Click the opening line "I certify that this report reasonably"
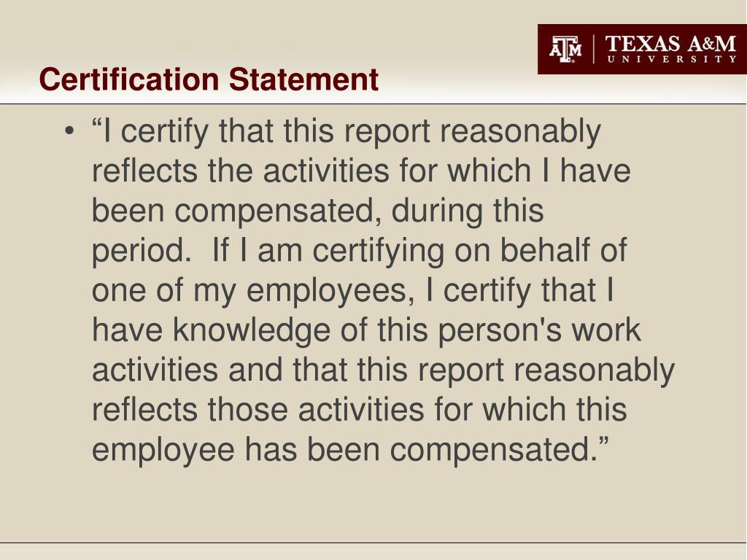Screen dimensions: 747x560 click(347, 131)
